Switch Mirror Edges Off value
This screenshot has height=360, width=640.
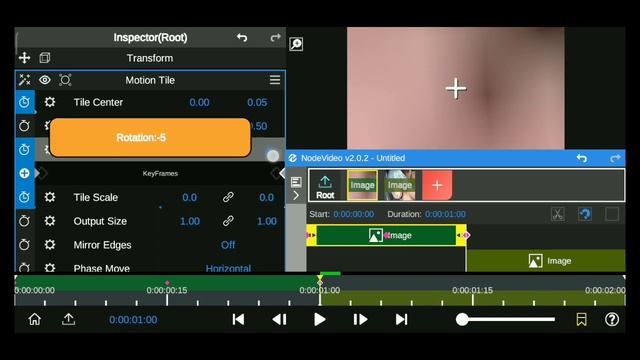(228, 245)
